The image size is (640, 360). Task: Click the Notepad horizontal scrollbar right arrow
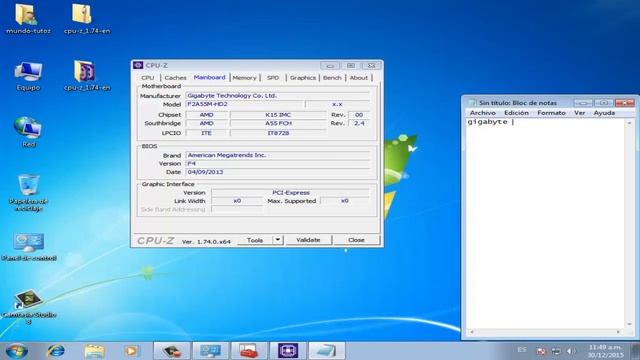618,332
